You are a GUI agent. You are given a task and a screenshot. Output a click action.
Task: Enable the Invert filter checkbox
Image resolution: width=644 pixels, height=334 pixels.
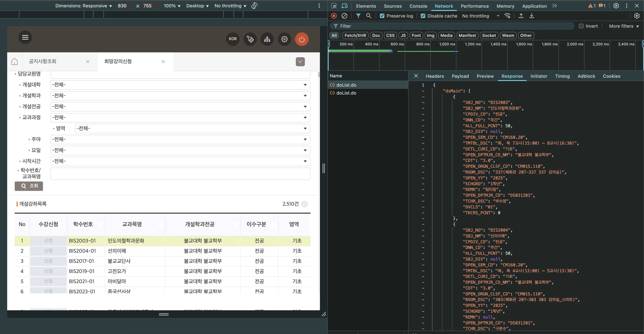tap(581, 26)
